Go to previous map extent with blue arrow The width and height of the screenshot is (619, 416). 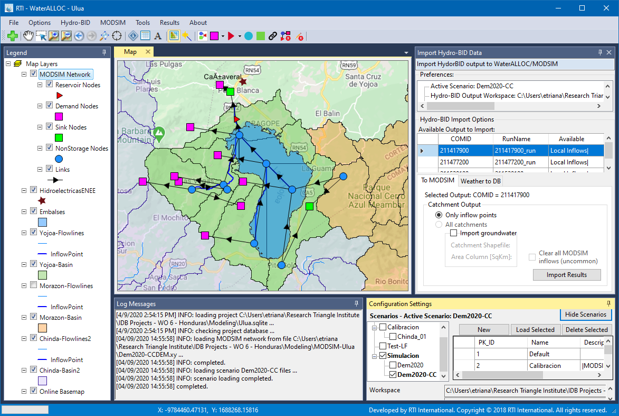pos(79,36)
